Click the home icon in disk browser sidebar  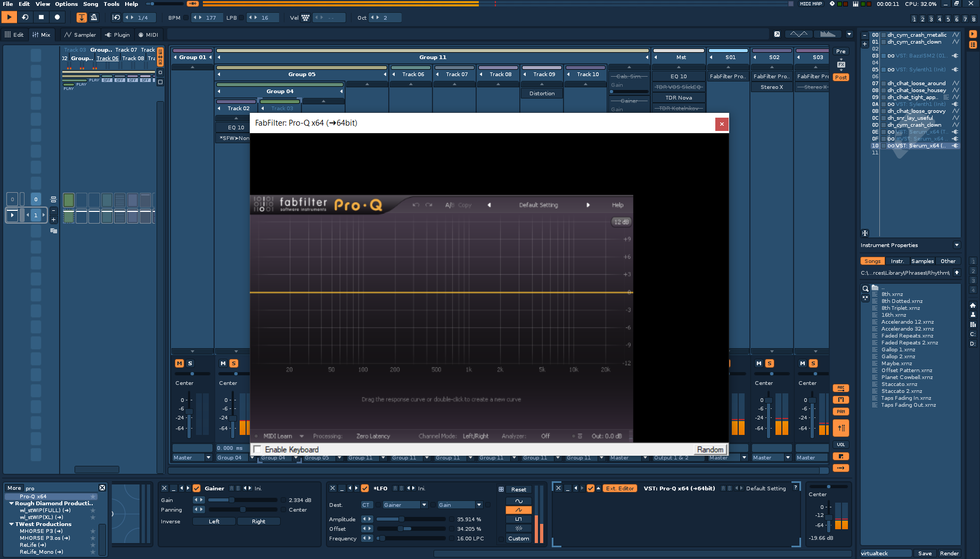[973, 306]
